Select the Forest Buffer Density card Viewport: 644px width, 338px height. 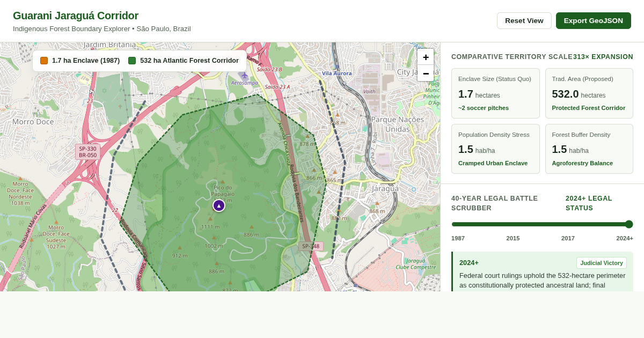point(589,149)
